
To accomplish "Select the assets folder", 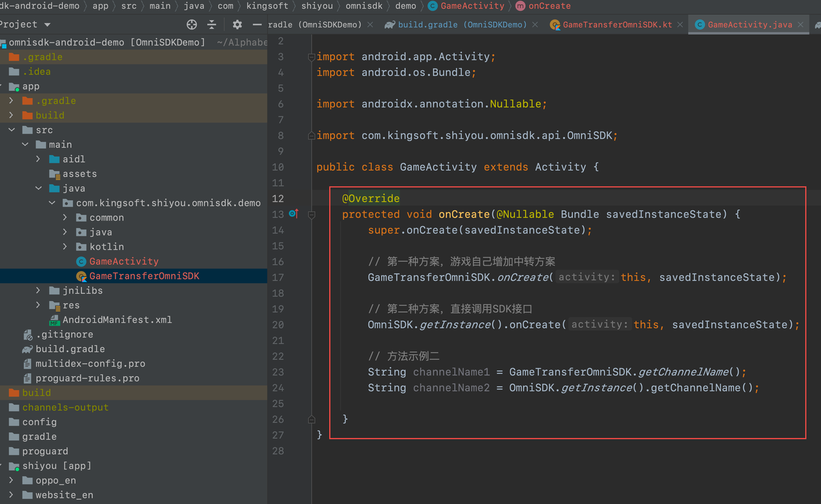I will [80, 174].
